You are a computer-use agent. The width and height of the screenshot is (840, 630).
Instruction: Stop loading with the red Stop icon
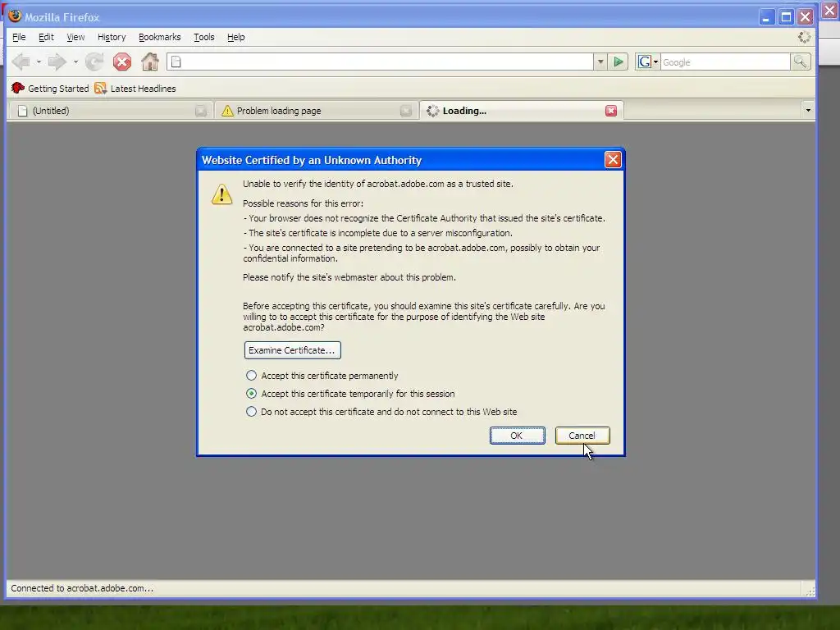tap(122, 62)
